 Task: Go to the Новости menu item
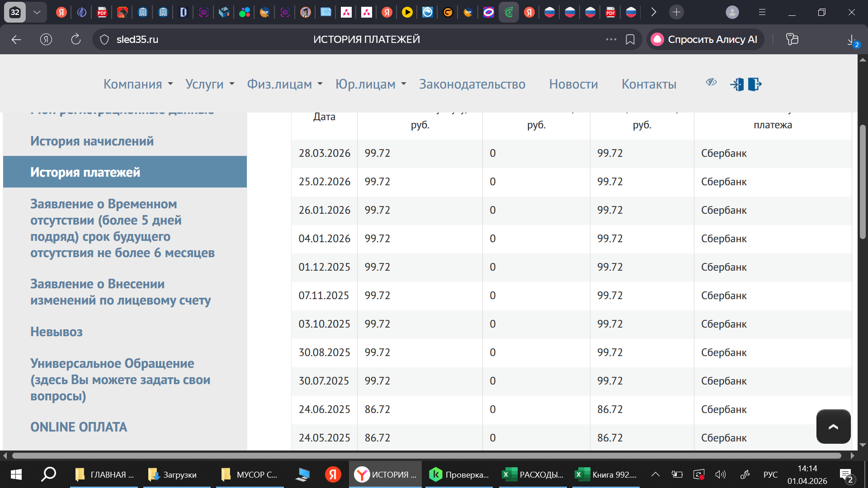[573, 84]
